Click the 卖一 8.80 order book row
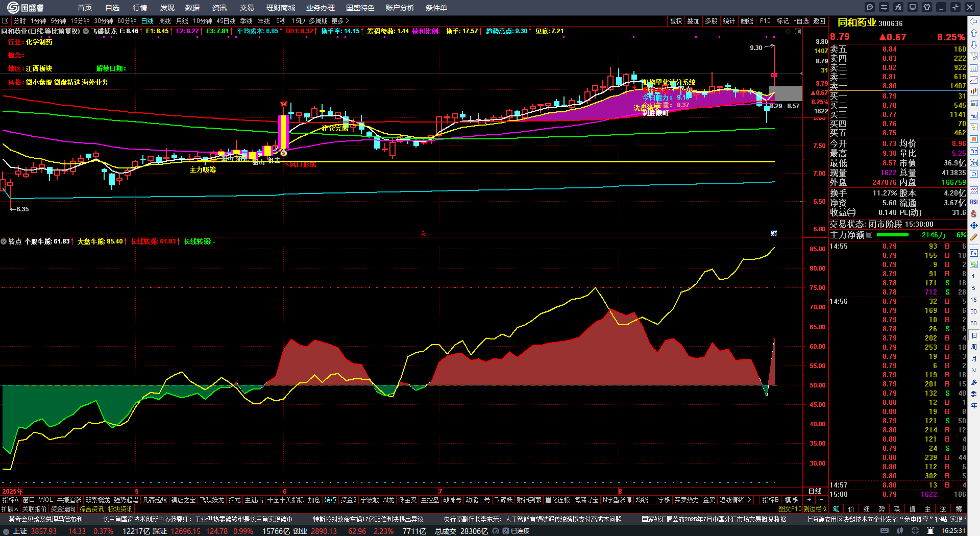The height and width of the screenshot is (536, 980). pyautogui.click(x=898, y=86)
